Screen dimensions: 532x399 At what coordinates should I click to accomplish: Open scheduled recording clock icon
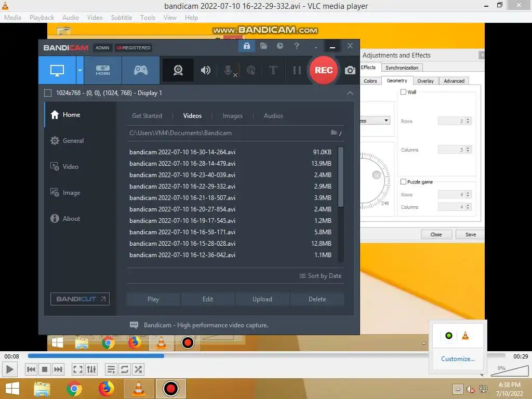coord(280,46)
